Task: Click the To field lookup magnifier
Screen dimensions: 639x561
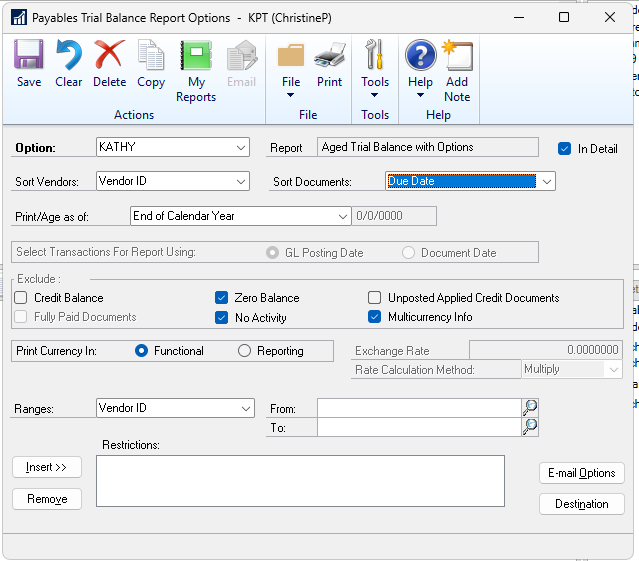Action: [530, 427]
